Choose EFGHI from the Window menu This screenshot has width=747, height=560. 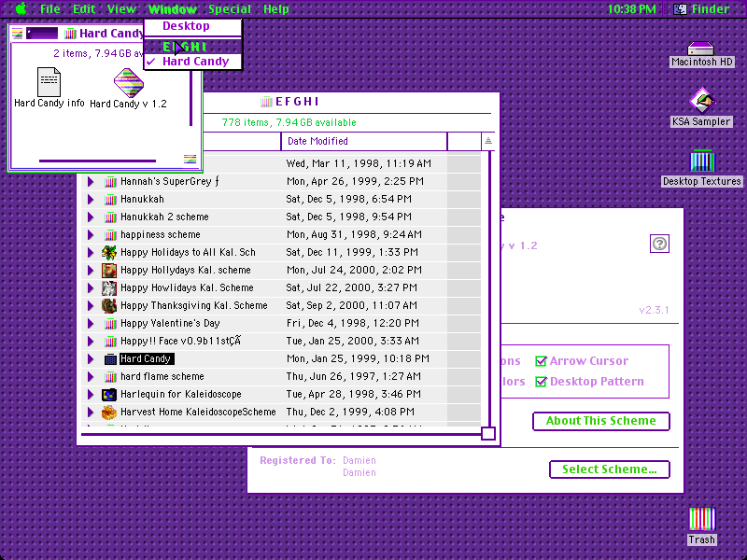coord(192,47)
